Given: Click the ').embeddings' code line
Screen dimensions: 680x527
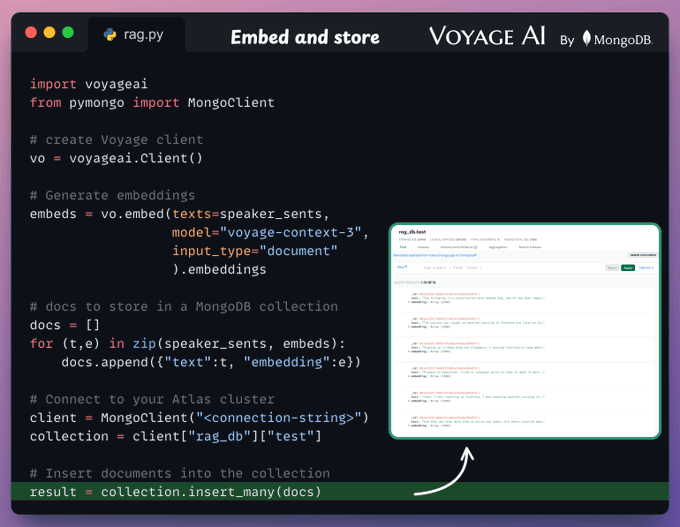Looking at the screenshot, I should [x=219, y=269].
